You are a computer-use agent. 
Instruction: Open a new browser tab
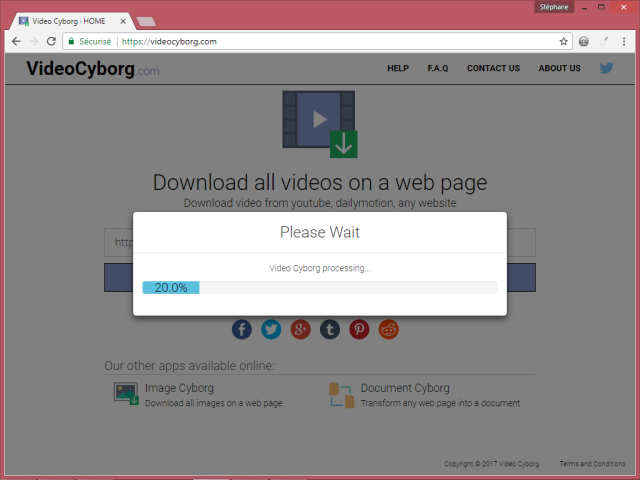click(x=146, y=22)
